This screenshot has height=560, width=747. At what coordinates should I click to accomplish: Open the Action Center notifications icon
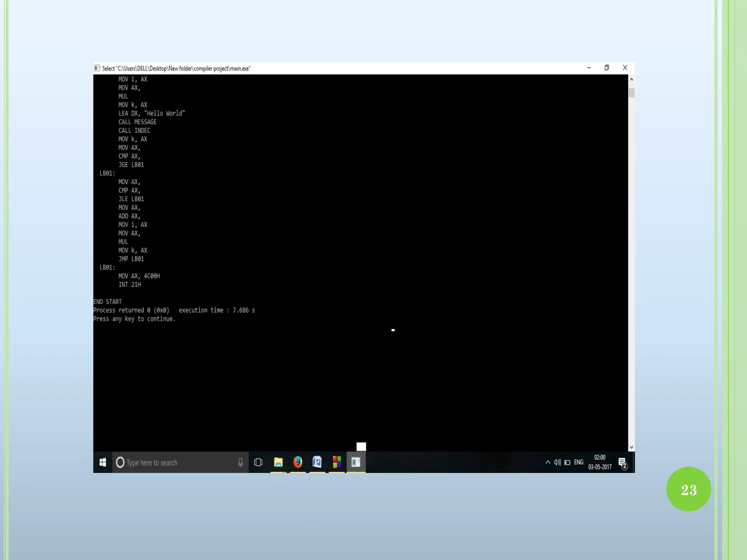[x=623, y=463]
